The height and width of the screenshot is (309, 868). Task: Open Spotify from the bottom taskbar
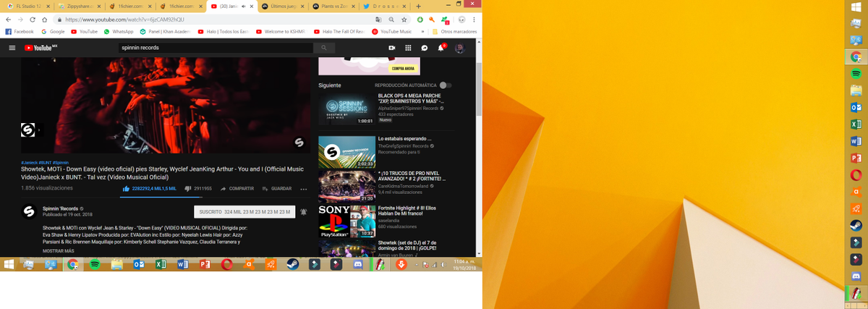(x=95, y=265)
